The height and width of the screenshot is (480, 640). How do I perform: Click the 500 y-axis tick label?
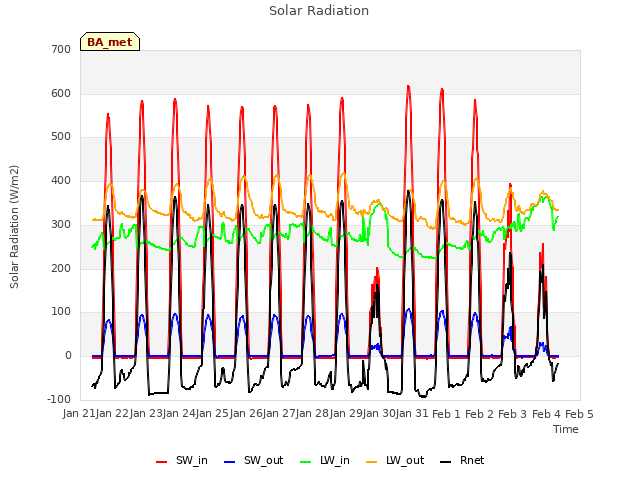(x=61, y=137)
